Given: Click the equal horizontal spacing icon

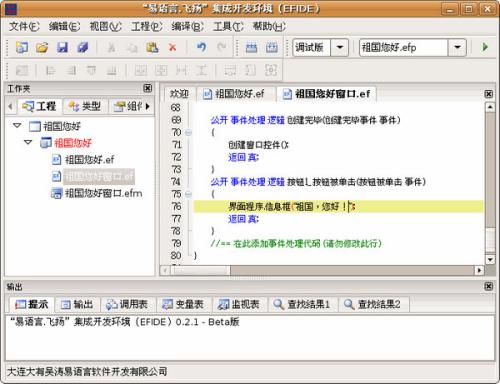Looking at the screenshot, I should (x=181, y=70).
